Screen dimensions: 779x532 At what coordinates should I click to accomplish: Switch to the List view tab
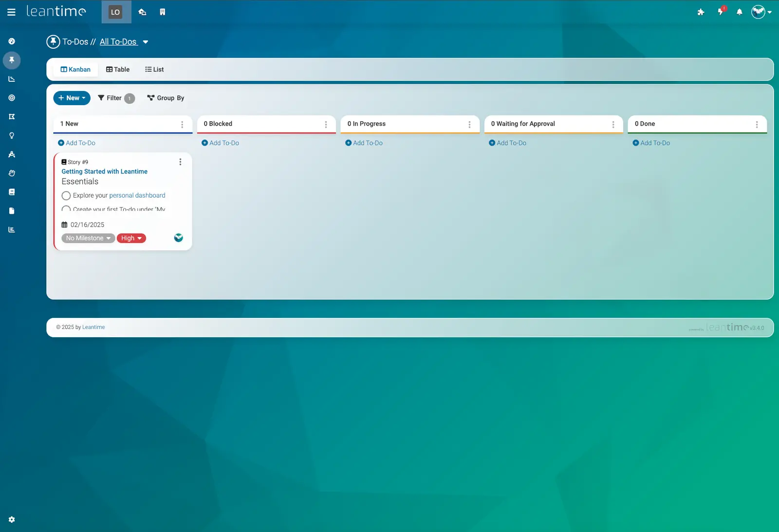[154, 70]
